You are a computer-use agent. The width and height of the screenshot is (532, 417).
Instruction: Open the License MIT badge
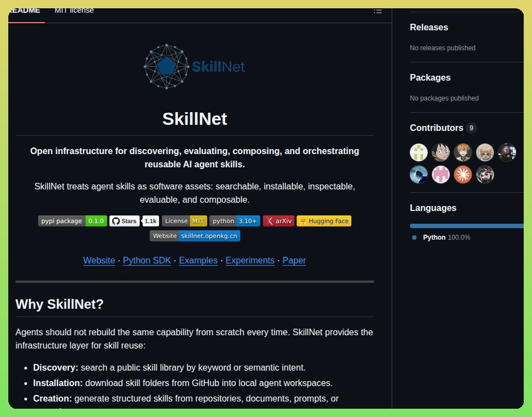coord(185,221)
